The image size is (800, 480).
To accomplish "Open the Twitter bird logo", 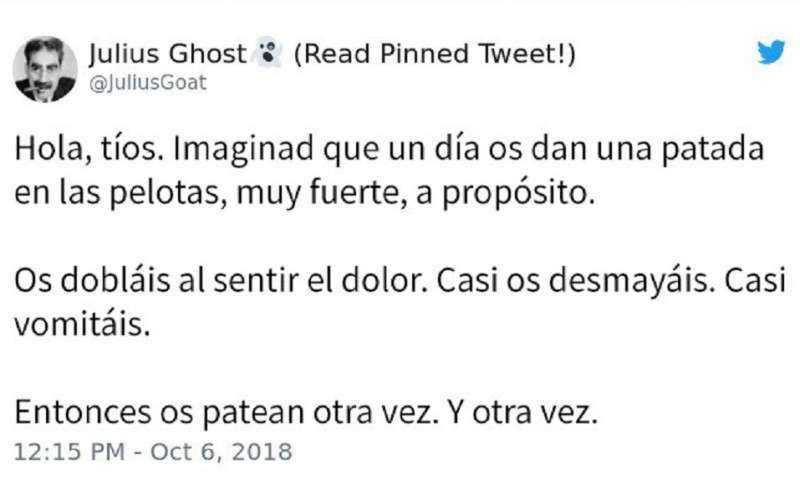I will [771, 52].
